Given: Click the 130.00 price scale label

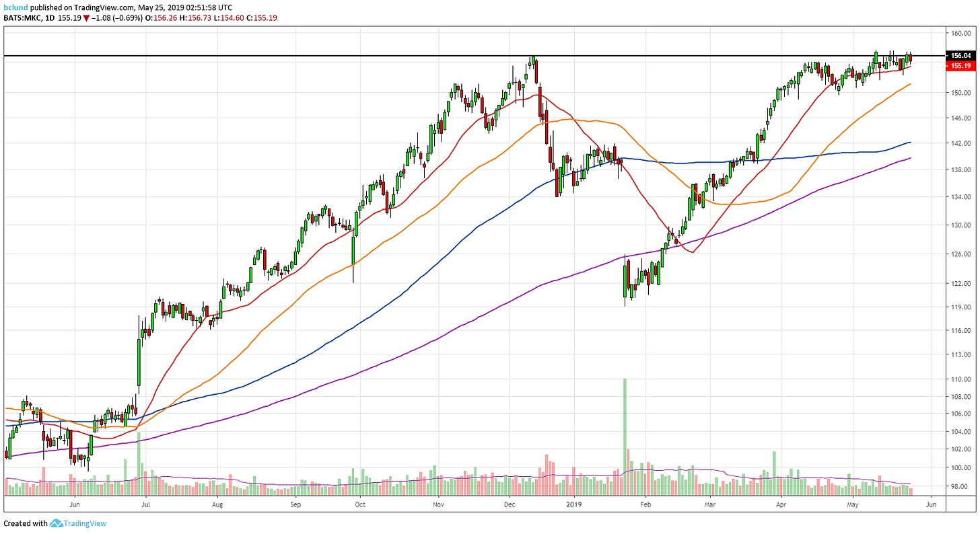Looking at the screenshot, I should click(960, 225).
